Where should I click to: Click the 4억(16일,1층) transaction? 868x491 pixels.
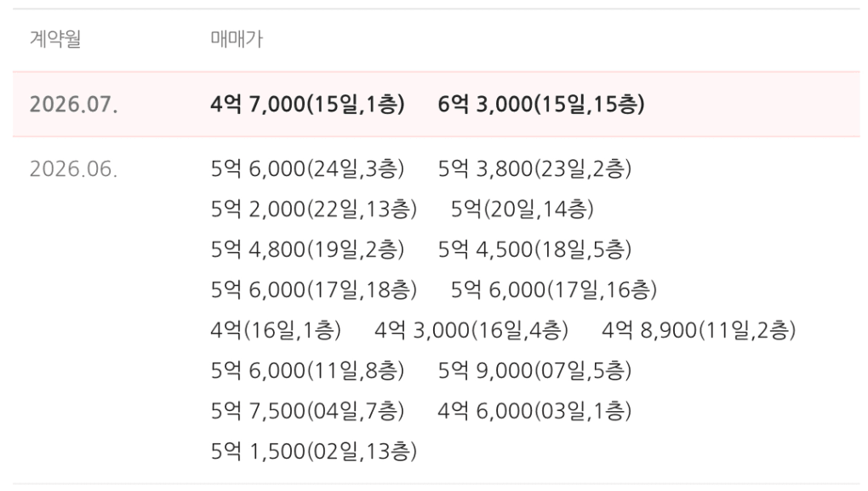click(276, 330)
